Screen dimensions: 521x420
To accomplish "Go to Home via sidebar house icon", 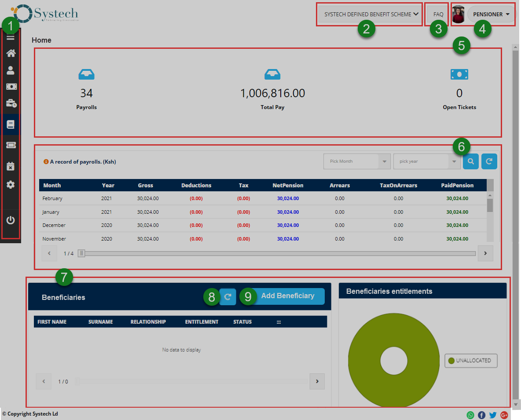I will point(11,54).
